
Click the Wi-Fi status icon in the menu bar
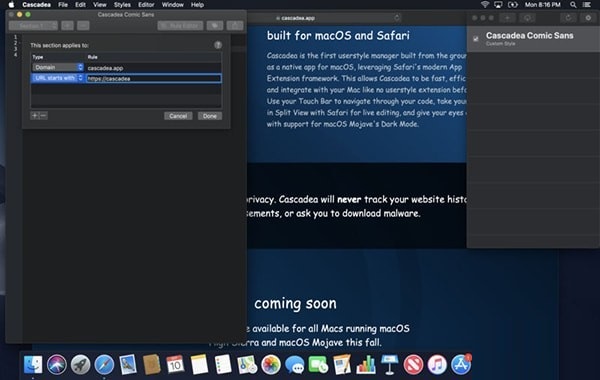click(485, 5)
